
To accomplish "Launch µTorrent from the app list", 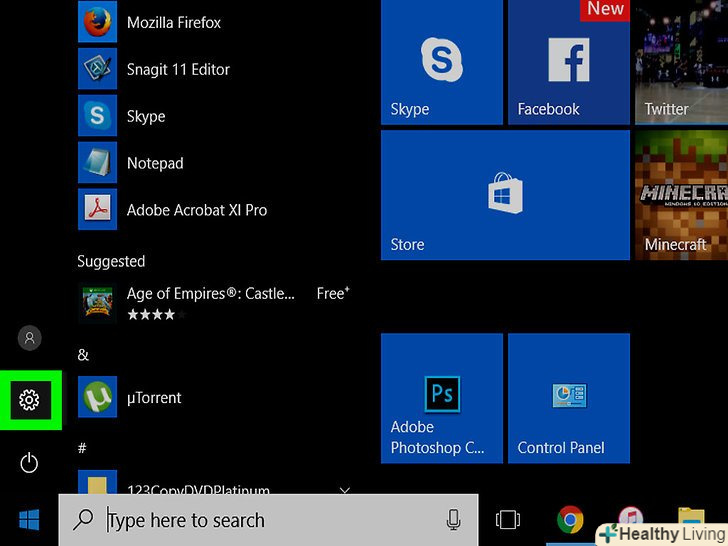I will [153, 397].
